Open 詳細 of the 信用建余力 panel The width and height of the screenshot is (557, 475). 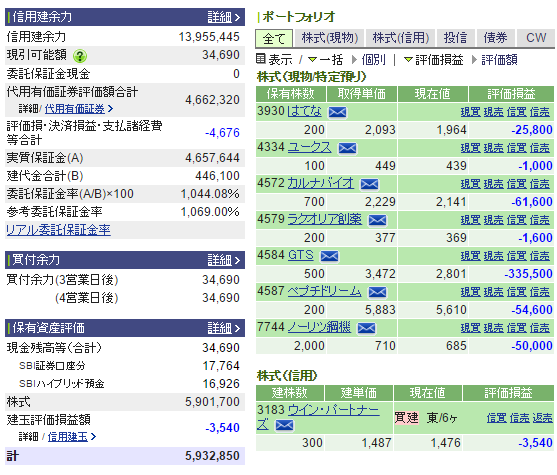pos(224,17)
